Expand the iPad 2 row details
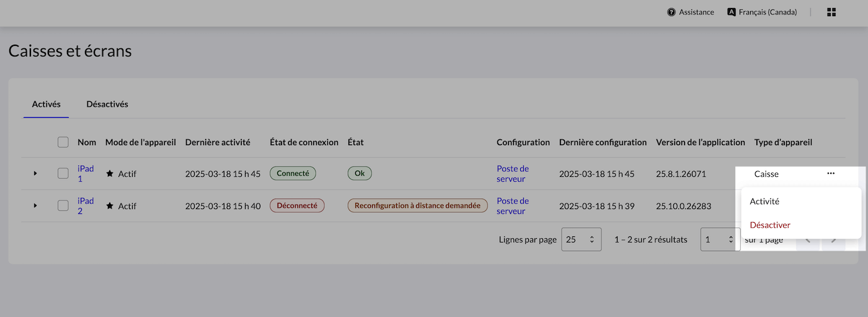868x317 pixels. click(x=35, y=206)
